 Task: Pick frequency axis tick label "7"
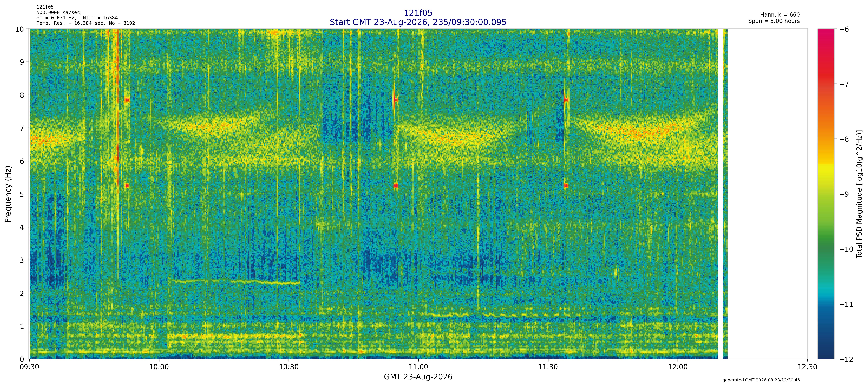pyautogui.click(x=22, y=128)
